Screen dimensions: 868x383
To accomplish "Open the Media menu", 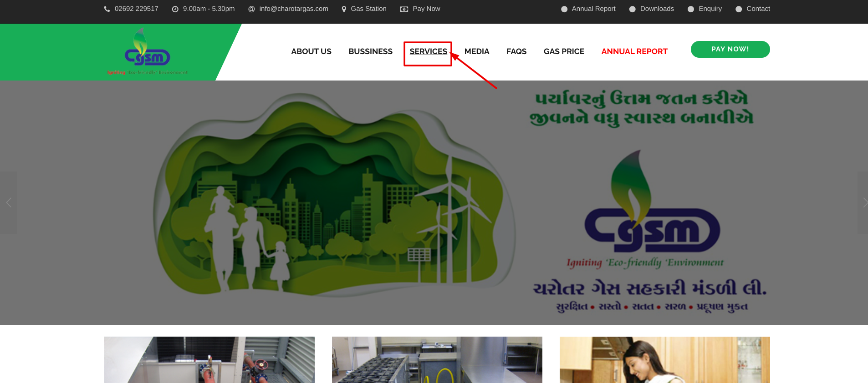I will (477, 51).
